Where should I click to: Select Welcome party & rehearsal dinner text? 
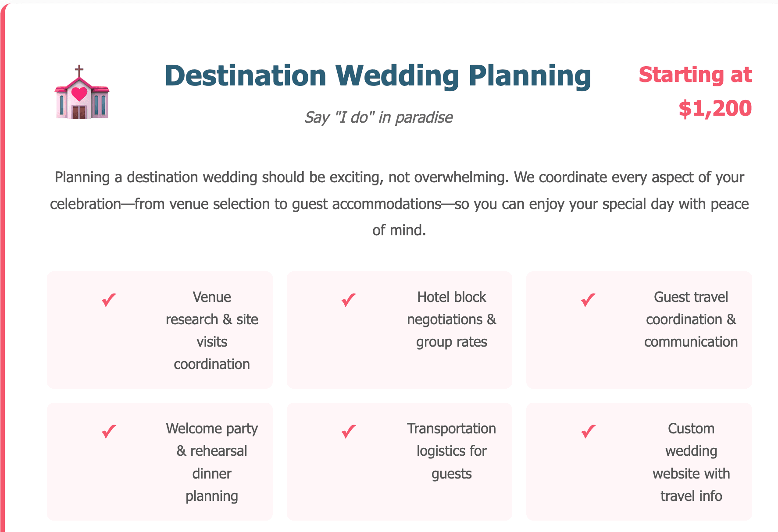[x=212, y=462]
